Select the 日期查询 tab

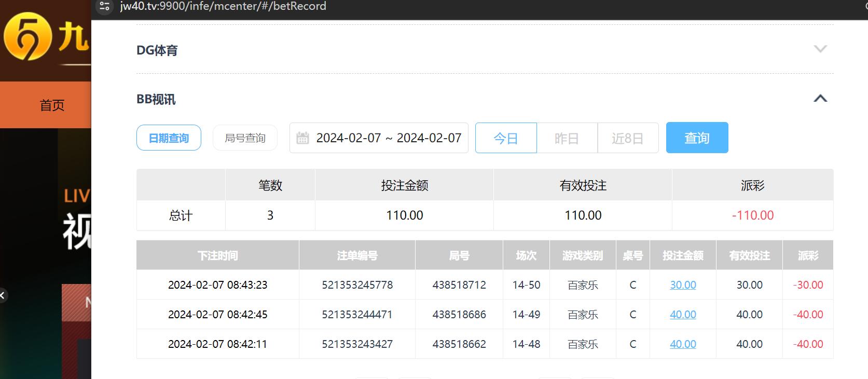click(169, 138)
